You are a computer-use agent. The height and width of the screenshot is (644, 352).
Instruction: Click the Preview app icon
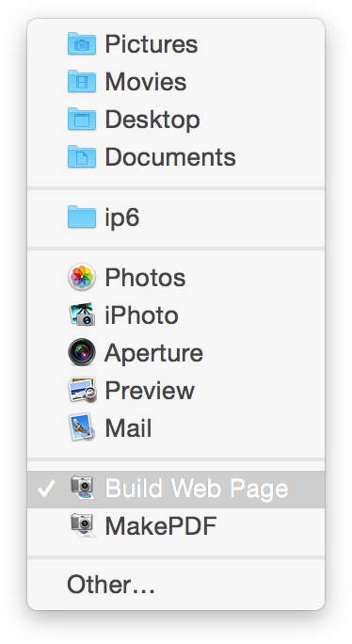pyautogui.click(x=82, y=390)
